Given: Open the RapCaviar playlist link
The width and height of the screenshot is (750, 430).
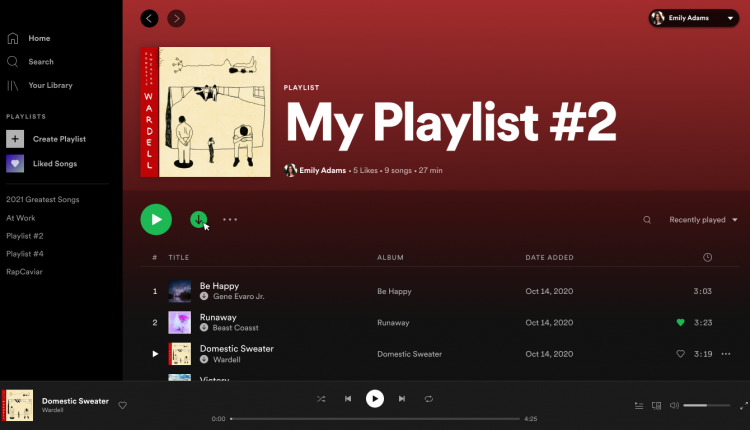Looking at the screenshot, I should [25, 271].
